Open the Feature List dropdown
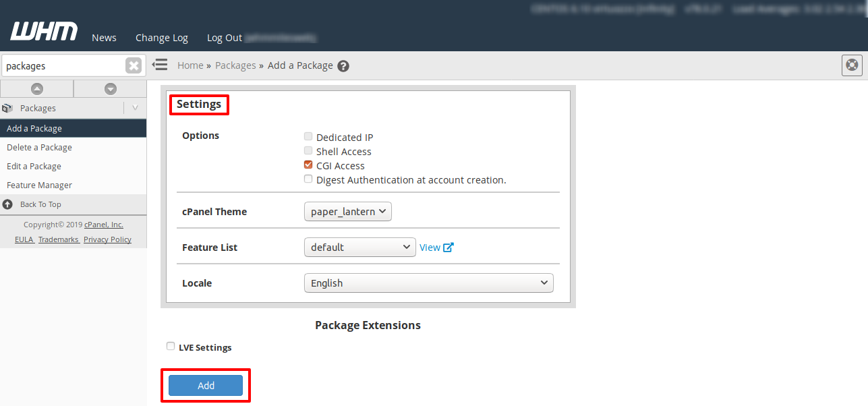 pyautogui.click(x=359, y=248)
